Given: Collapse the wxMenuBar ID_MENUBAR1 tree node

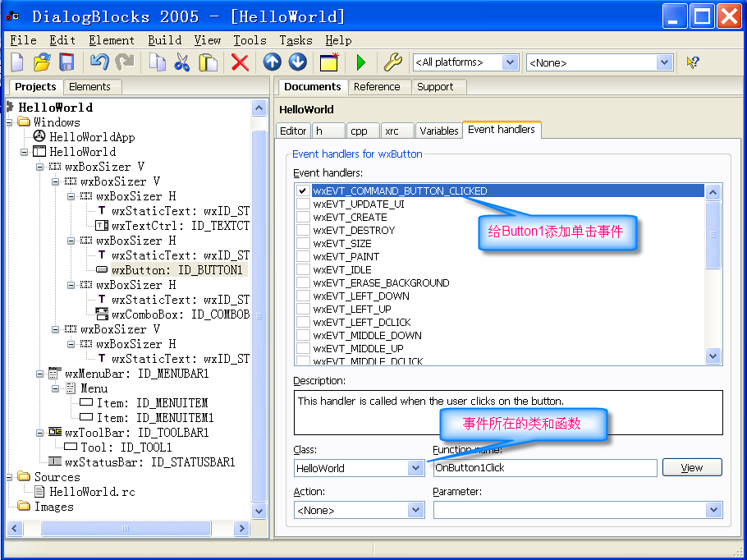Looking at the screenshot, I should tap(39, 374).
